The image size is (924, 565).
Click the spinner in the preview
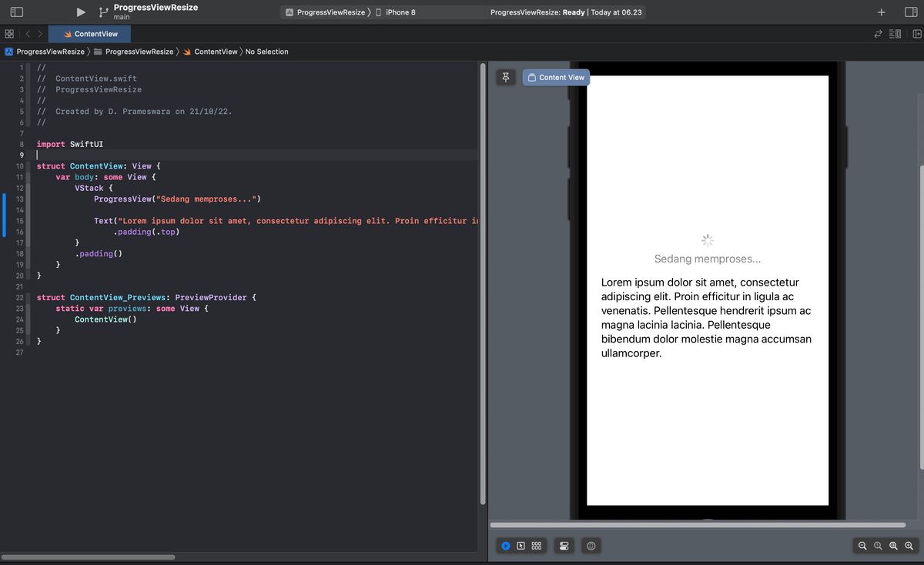coord(708,241)
